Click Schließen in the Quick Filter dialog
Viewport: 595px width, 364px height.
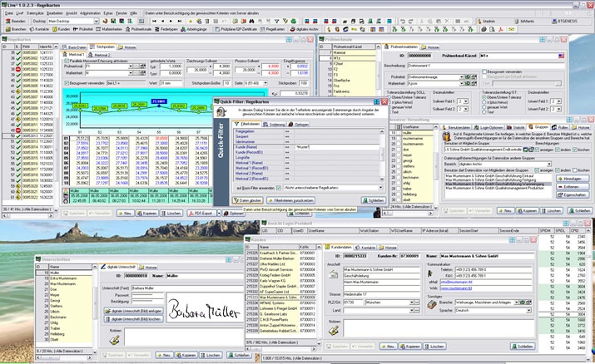point(373,200)
